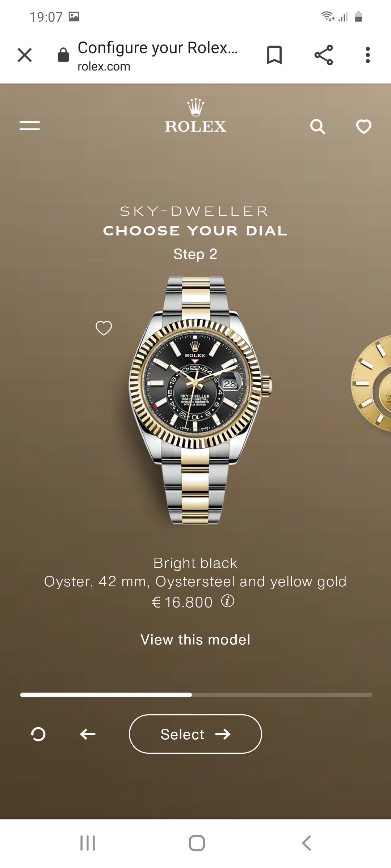Share the page via share icon
Image resolution: width=391 pixels, height=868 pixels.
point(324,55)
